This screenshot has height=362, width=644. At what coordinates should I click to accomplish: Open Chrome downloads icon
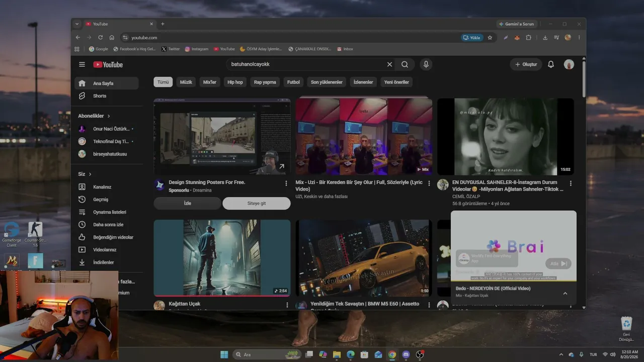(x=545, y=37)
